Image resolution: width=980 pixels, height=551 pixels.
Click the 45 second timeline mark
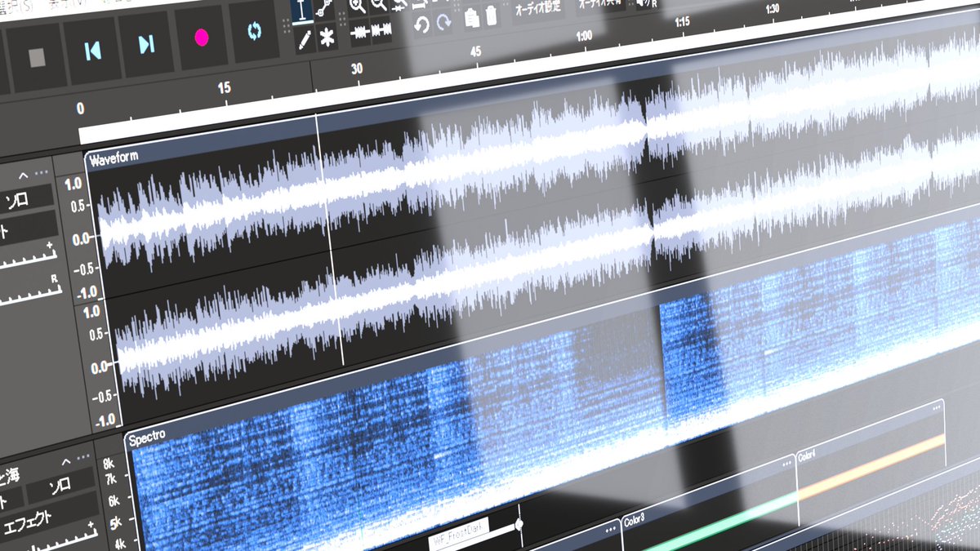coord(476,52)
